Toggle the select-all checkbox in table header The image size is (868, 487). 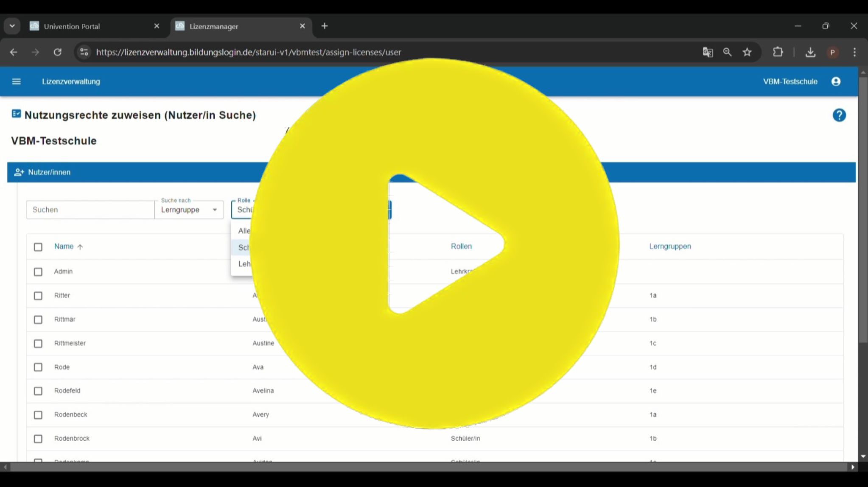[38, 247]
